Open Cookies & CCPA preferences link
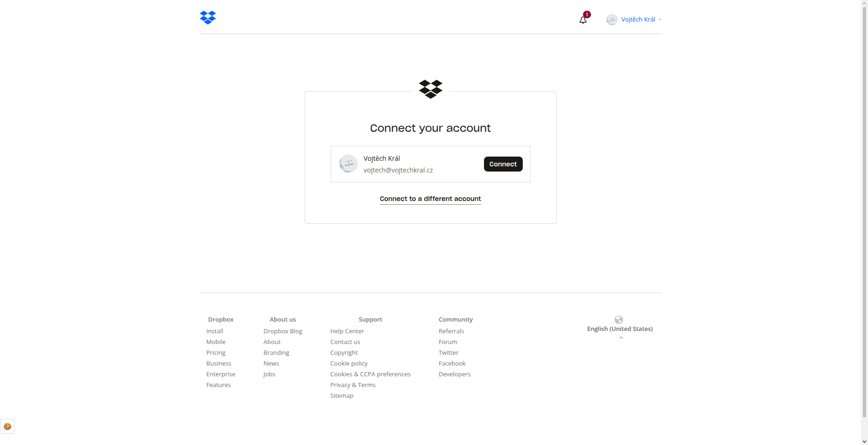The height and width of the screenshot is (445, 868). [370, 374]
